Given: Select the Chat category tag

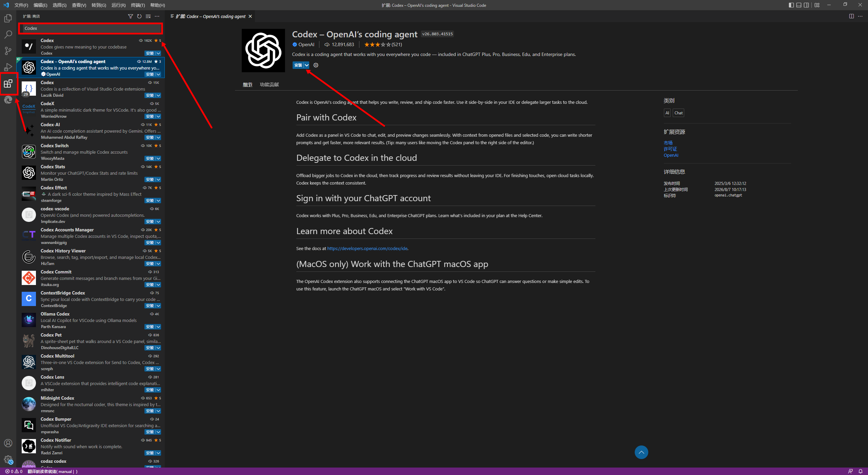Looking at the screenshot, I should point(678,113).
